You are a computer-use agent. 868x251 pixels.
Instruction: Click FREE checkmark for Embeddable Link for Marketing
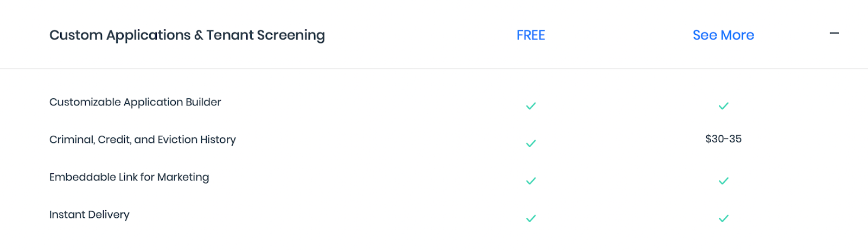(531, 181)
